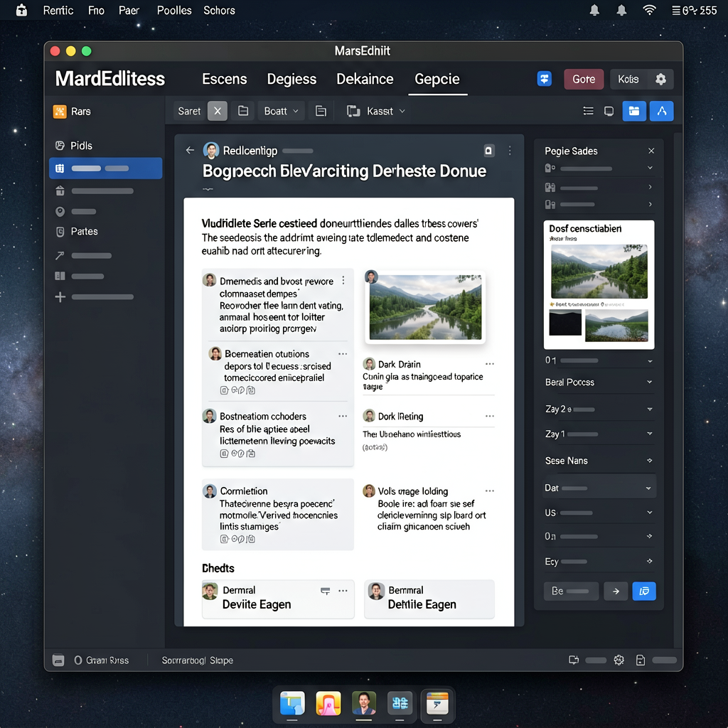Adjust the Ecy stepper arrows
The height and width of the screenshot is (728, 728).
tap(649, 562)
